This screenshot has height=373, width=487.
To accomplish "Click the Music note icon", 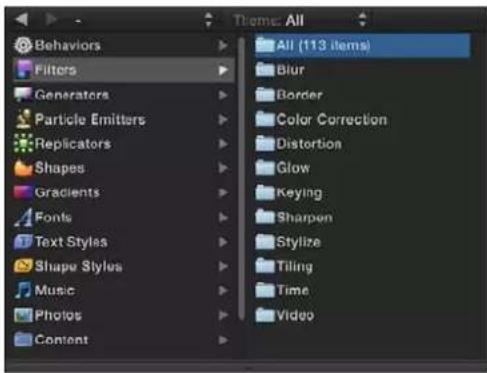I will 23,290.
